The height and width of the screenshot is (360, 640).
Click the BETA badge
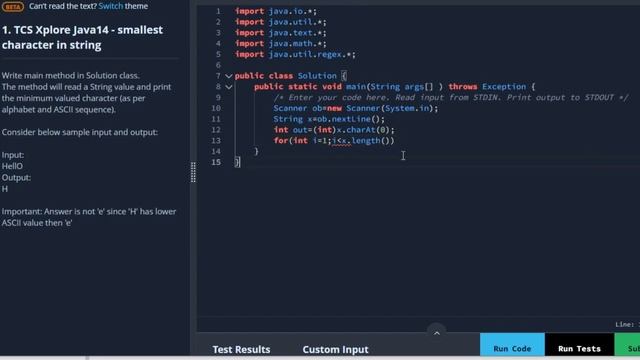13,7
